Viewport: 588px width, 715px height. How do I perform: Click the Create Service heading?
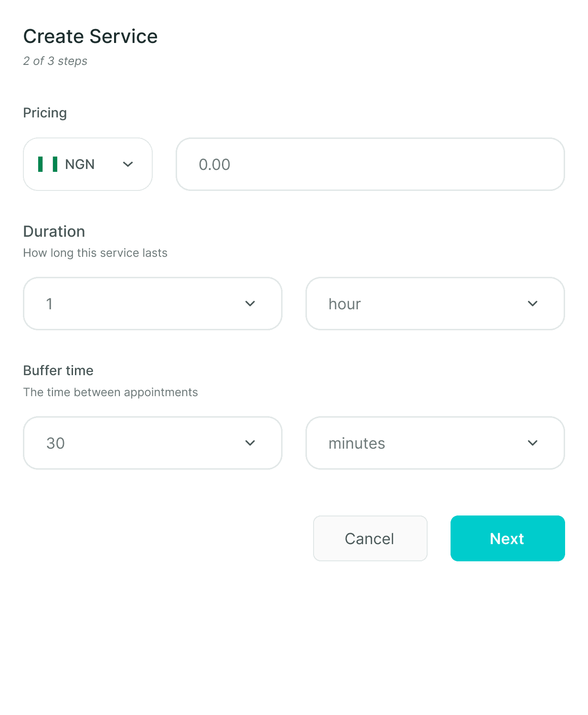click(x=90, y=36)
